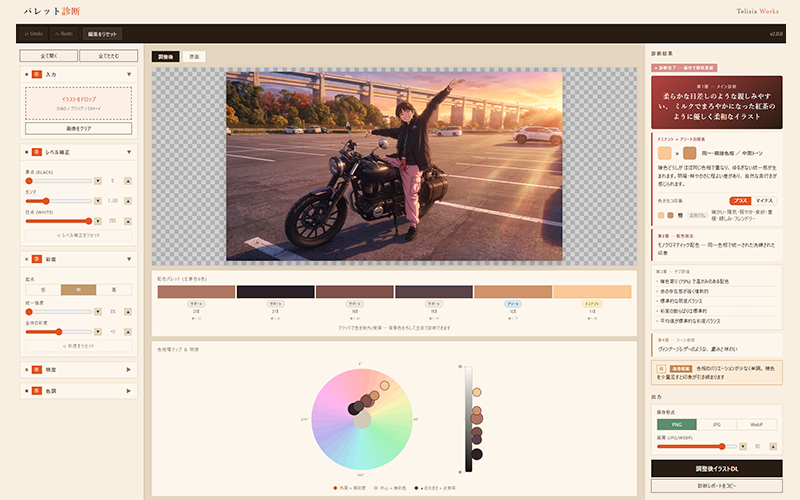Click the tan accent swatch in results
The width and height of the screenshot is (800, 500).
pyautogui.click(x=689, y=153)
